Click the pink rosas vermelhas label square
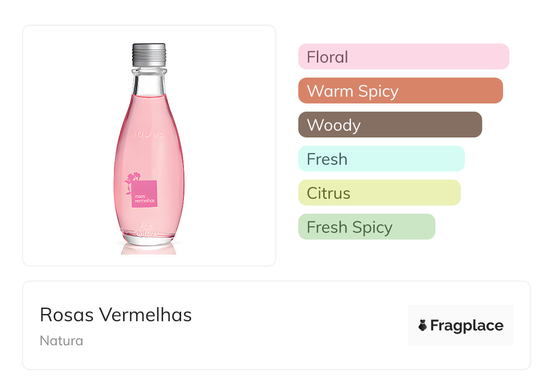The image size is (553, 392). [145, 195]
